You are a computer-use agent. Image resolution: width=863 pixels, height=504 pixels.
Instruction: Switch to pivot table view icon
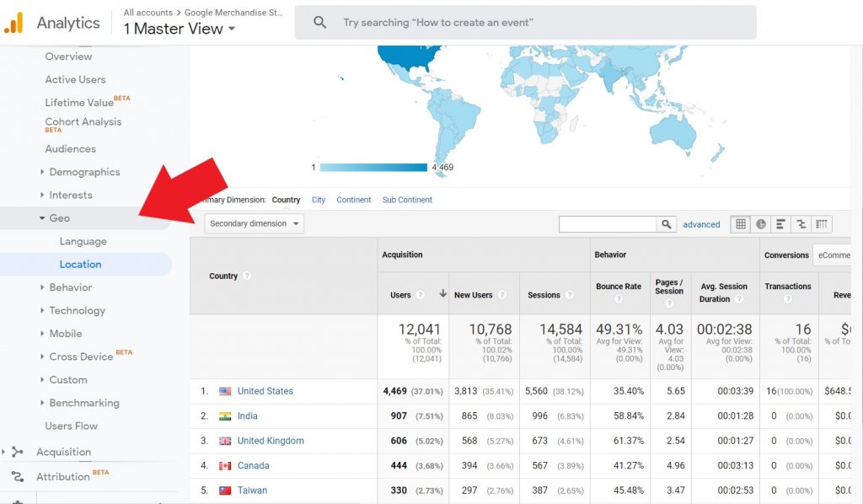click(822, 224)
